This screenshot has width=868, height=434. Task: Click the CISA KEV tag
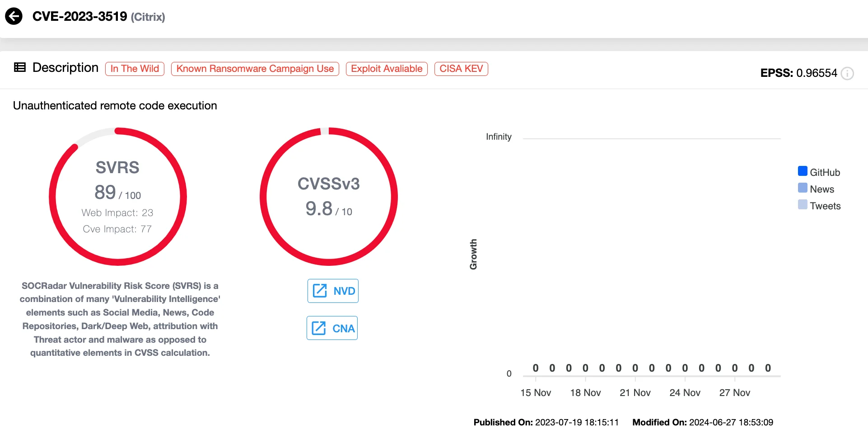(461, 69)
